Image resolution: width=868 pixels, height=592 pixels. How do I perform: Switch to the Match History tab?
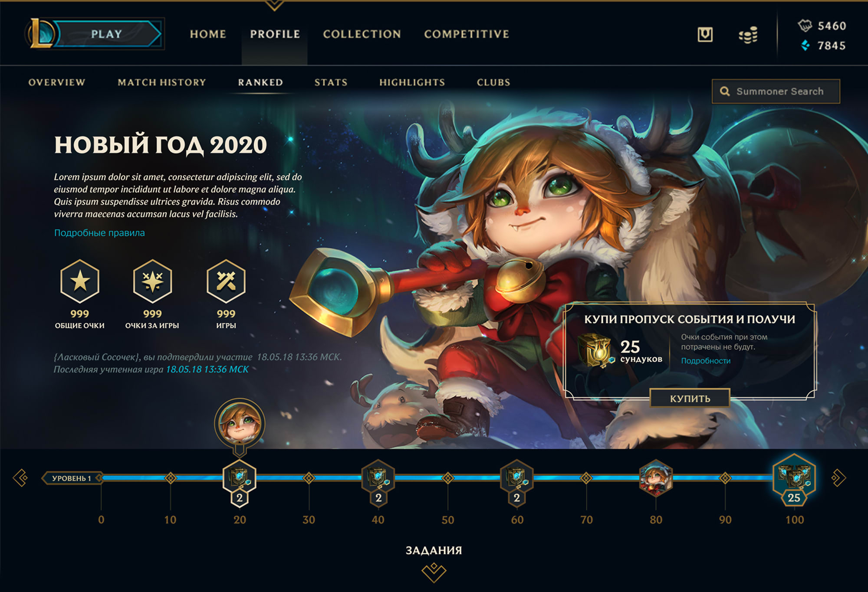click(x=162, y=82)
